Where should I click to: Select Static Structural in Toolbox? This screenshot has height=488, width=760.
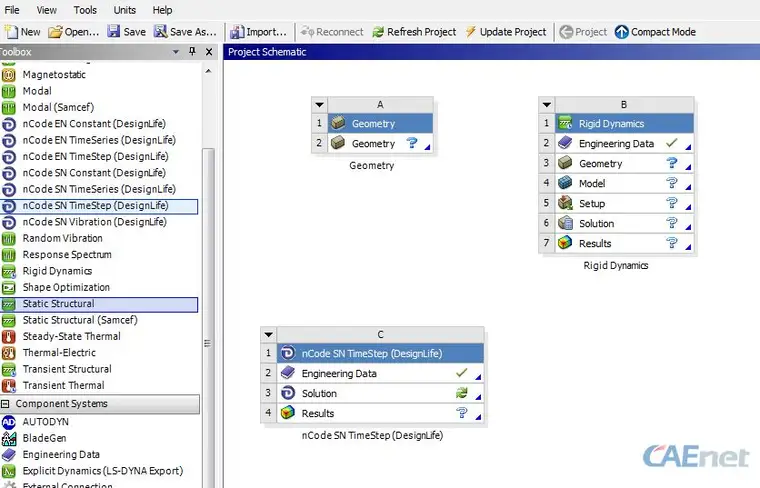click(x=99, y=304)
